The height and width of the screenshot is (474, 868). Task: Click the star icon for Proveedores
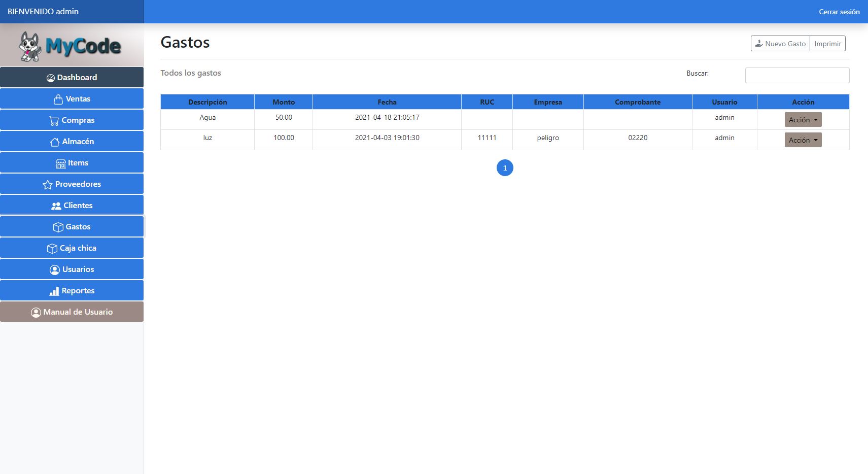(x=48, y=185)
